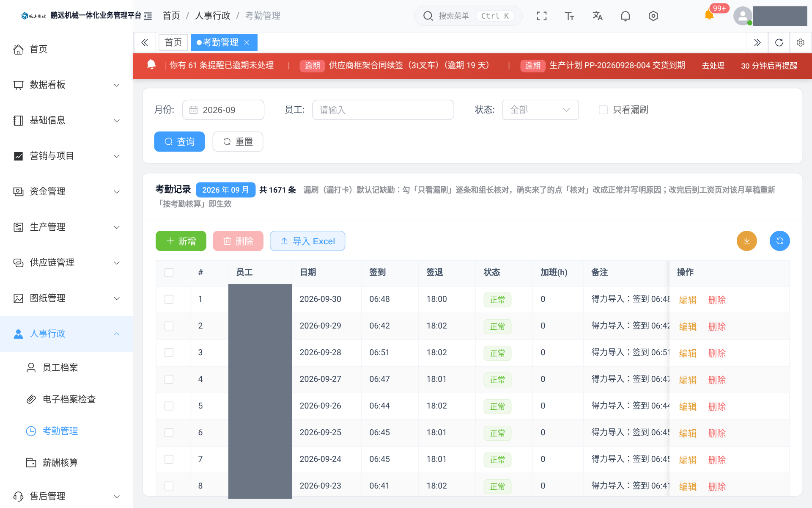Expand 生产管理 sidebar menu
The image size is (812, 508).
(x=66, y=227)
